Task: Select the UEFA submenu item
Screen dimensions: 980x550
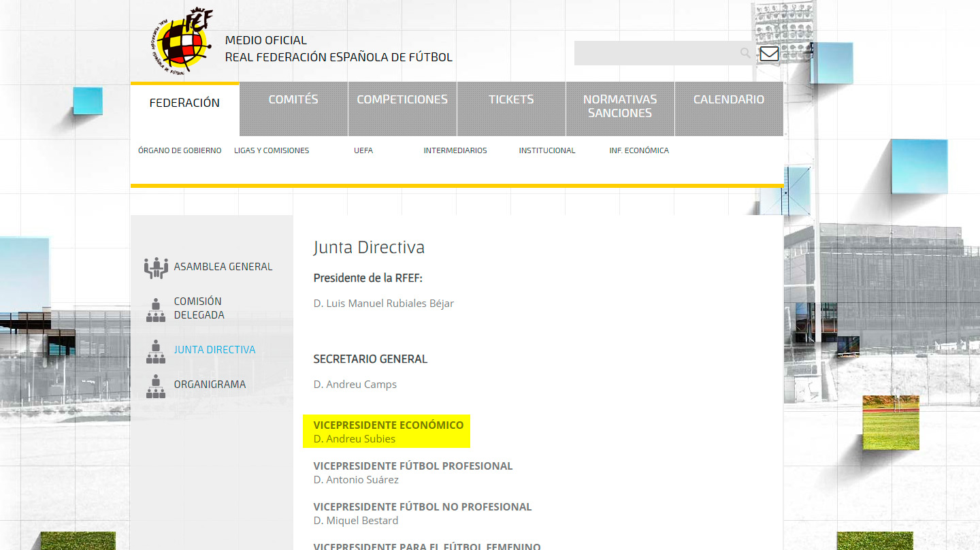Action: [x=363, y=150]
